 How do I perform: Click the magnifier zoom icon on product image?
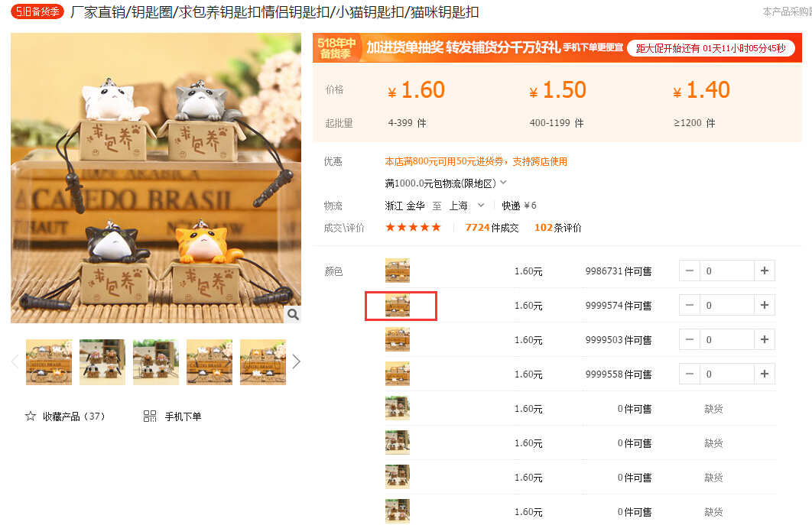click(293, 314)
